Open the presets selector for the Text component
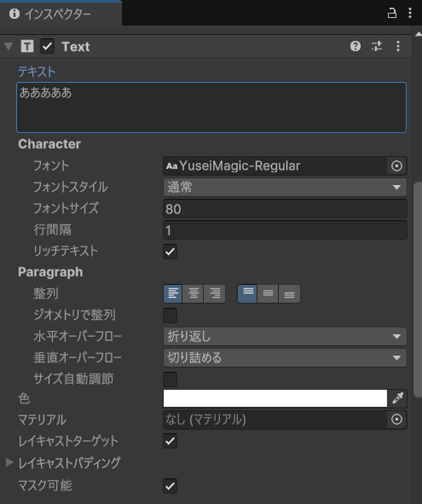Viewport: 422px width, 504px height. point(377,46)
